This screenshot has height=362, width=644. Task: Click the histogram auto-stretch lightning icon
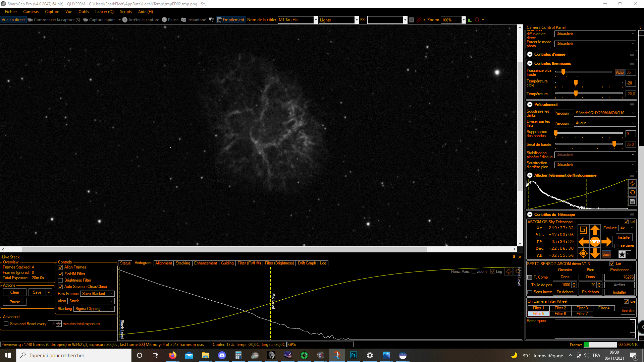pyautogui.click(x=632, y=184)
